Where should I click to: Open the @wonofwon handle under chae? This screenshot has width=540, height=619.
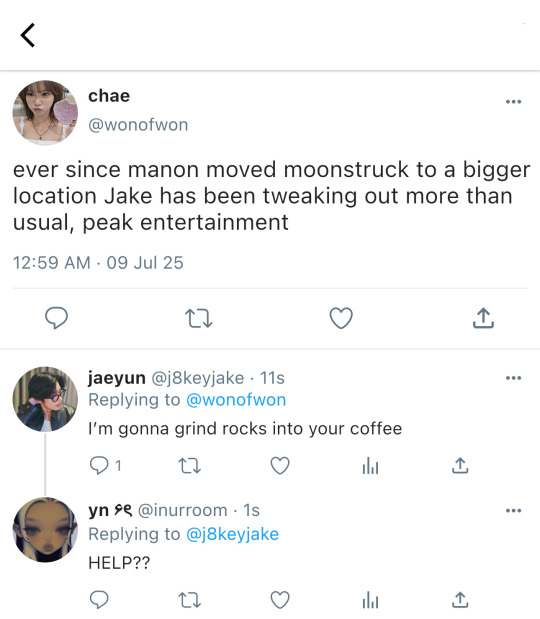[138, 125]
